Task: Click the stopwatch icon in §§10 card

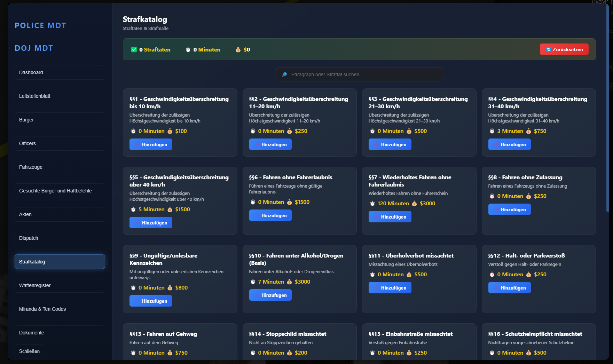Action: (x=253, y=282)
